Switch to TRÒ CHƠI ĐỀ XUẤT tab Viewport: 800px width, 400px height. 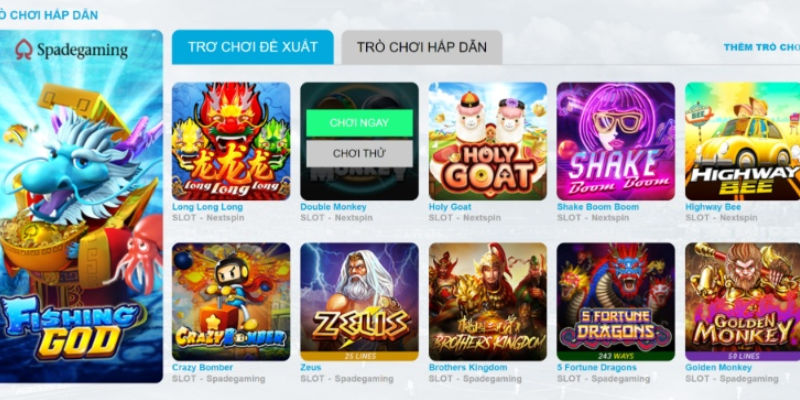pos(253,47)
